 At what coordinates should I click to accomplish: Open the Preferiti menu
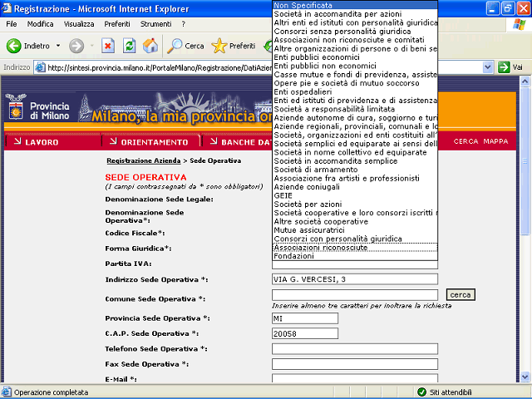coord(117,24)
